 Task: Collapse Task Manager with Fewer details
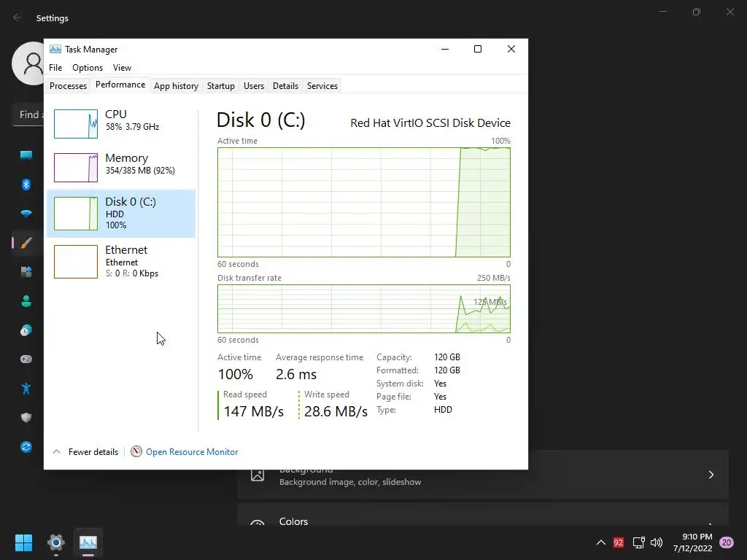(86, 452)
